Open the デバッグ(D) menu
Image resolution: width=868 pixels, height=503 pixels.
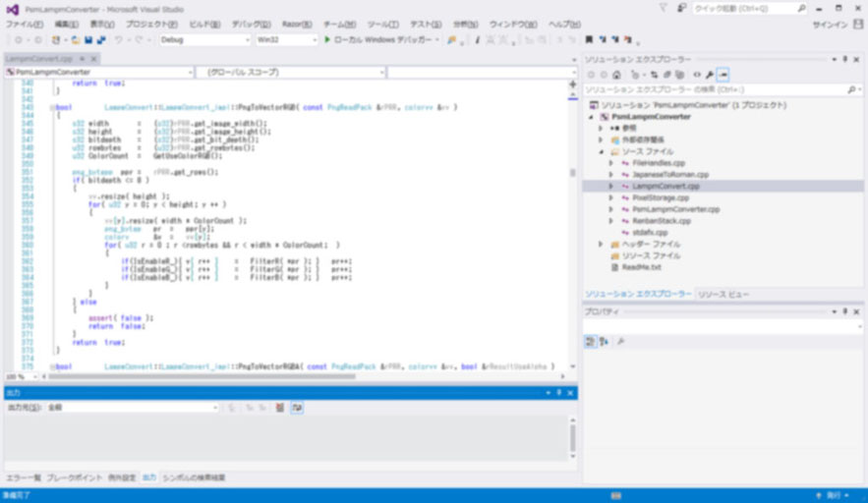coord(251,25)
